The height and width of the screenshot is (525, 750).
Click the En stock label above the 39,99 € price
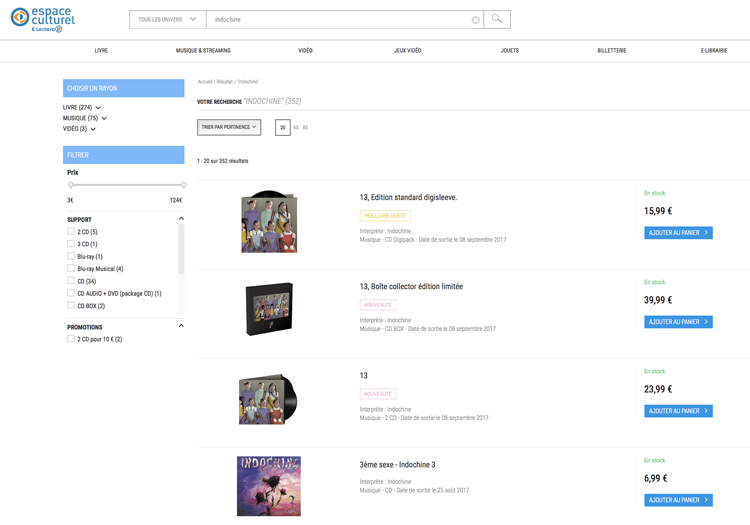coord(654,282)
